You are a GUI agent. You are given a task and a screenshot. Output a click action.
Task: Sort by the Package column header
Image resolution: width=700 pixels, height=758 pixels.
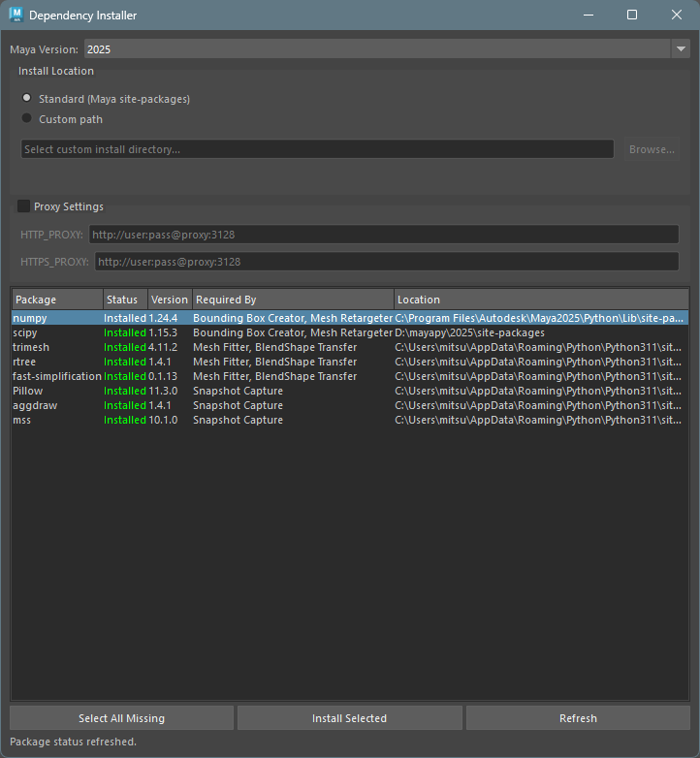tap(56, 300)
